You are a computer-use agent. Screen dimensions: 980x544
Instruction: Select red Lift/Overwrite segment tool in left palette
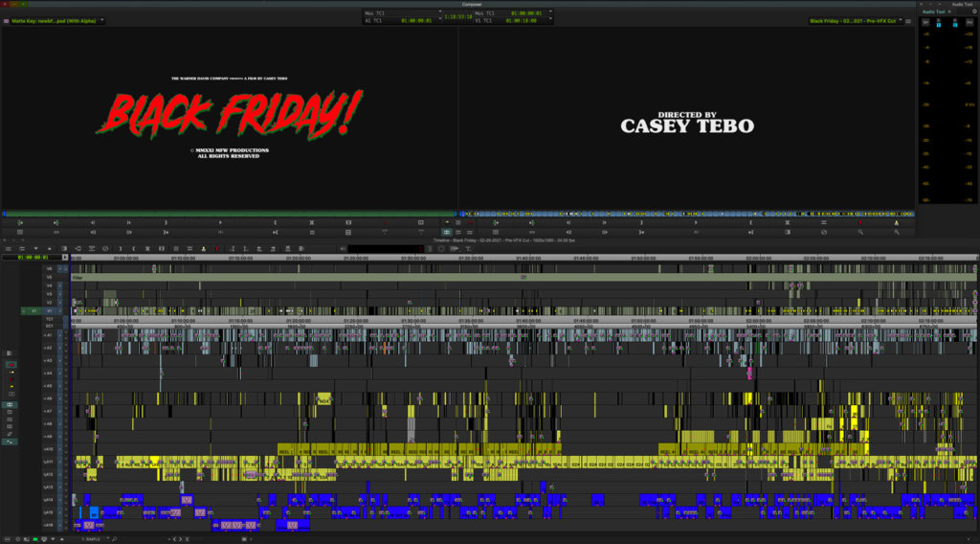pos(11,365)
